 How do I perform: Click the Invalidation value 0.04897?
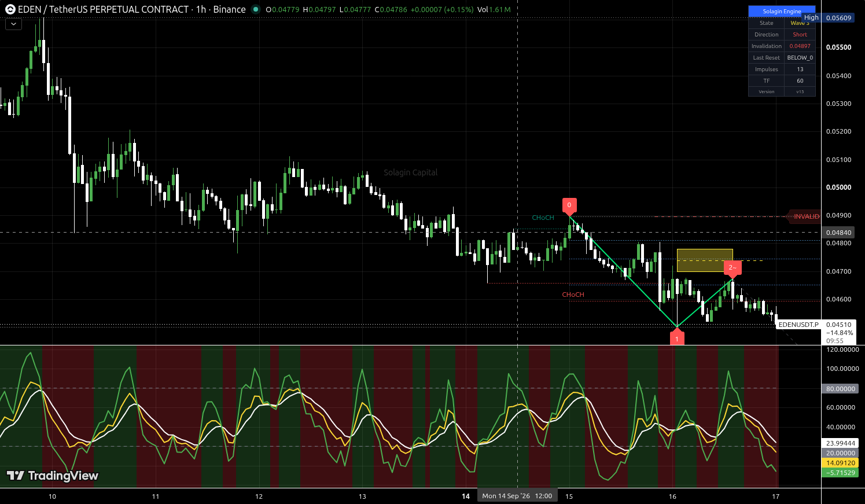coord(800,46)
